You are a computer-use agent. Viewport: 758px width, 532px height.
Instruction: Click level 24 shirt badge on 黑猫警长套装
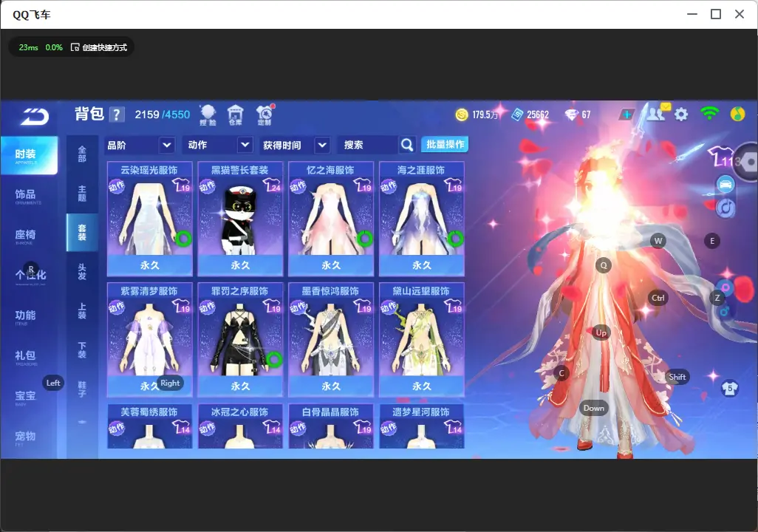272,185
